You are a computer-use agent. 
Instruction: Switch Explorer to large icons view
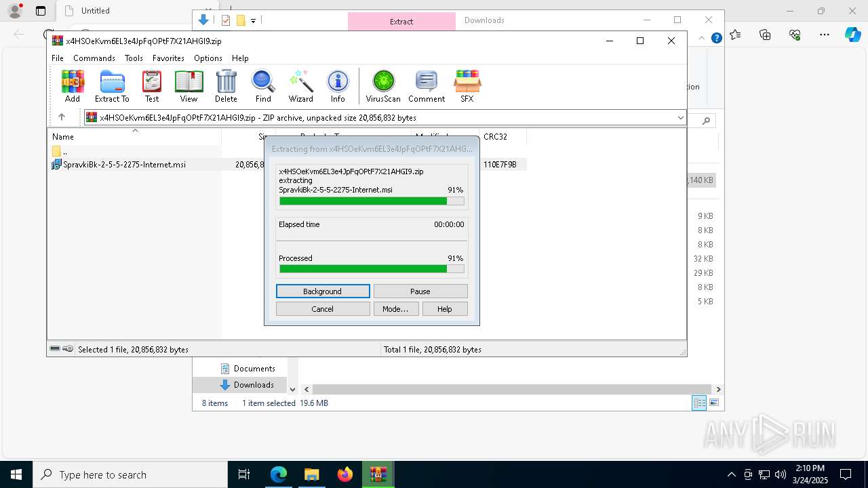714,403
